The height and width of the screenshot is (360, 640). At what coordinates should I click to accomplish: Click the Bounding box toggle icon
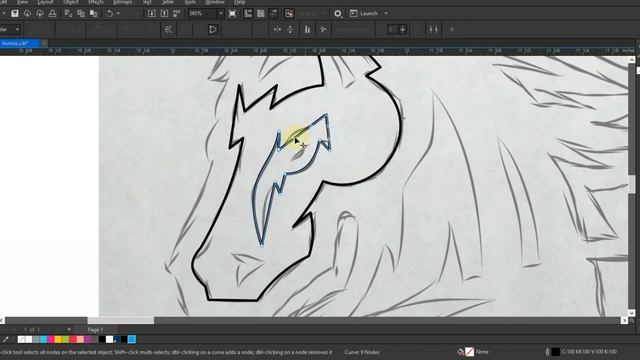pos(433,29)
